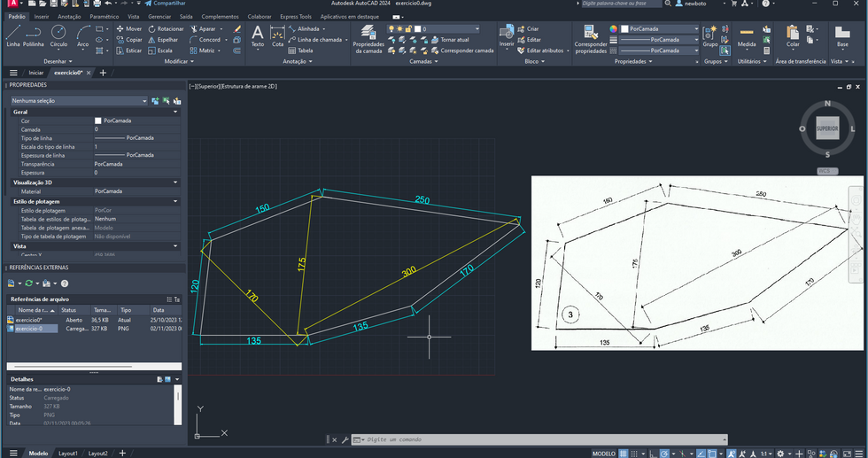Open the Layout1 tab

(68, 453)
